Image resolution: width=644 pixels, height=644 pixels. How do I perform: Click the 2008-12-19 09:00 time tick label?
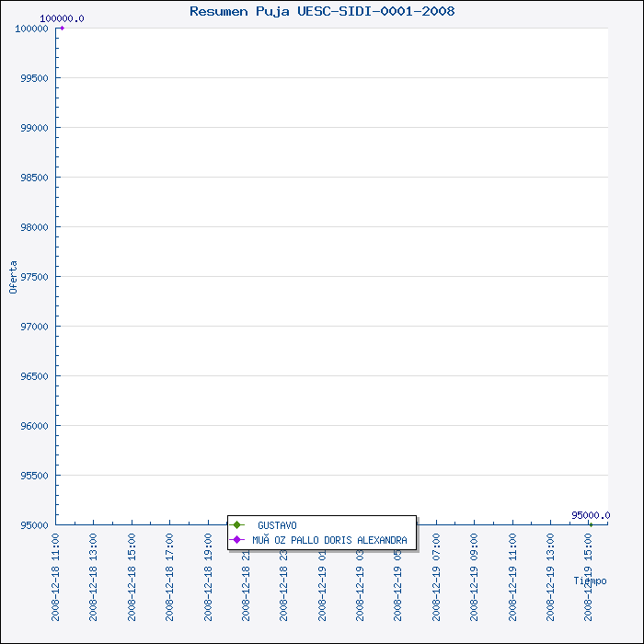click(475, 563)
